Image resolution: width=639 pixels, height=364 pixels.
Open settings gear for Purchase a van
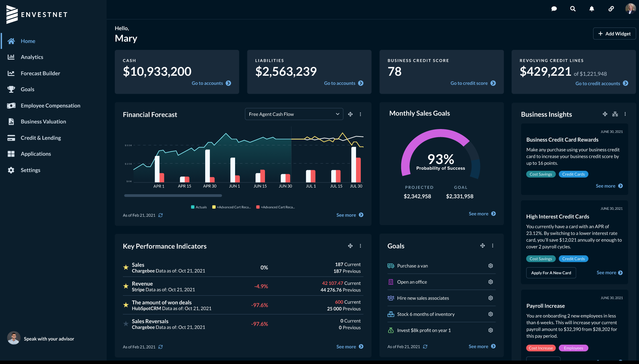point(491,266)
